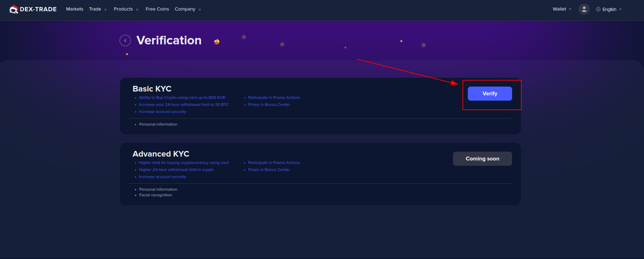Open the Markets page

(75, 9)
